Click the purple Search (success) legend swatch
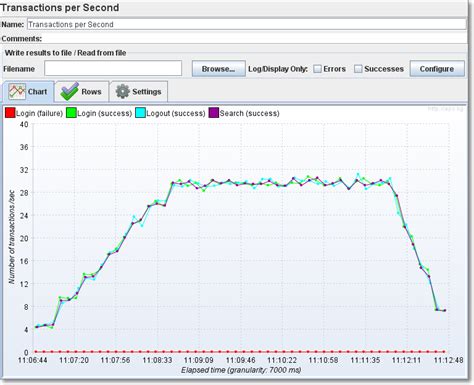 [214, 113]
